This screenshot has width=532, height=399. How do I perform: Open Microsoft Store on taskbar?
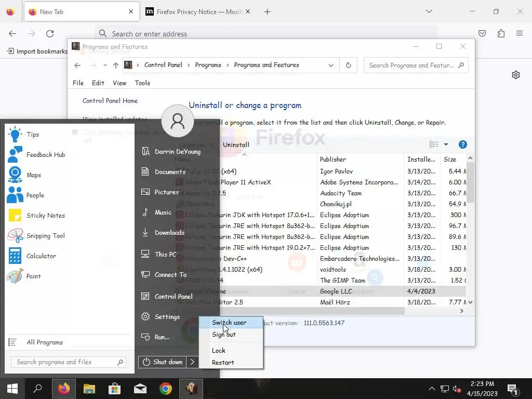point(115,389)
